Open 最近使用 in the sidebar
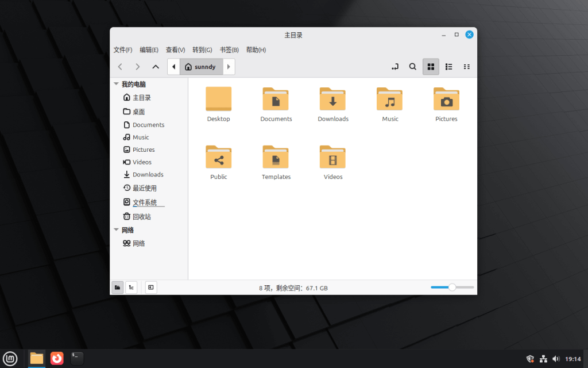 point(140,188)
